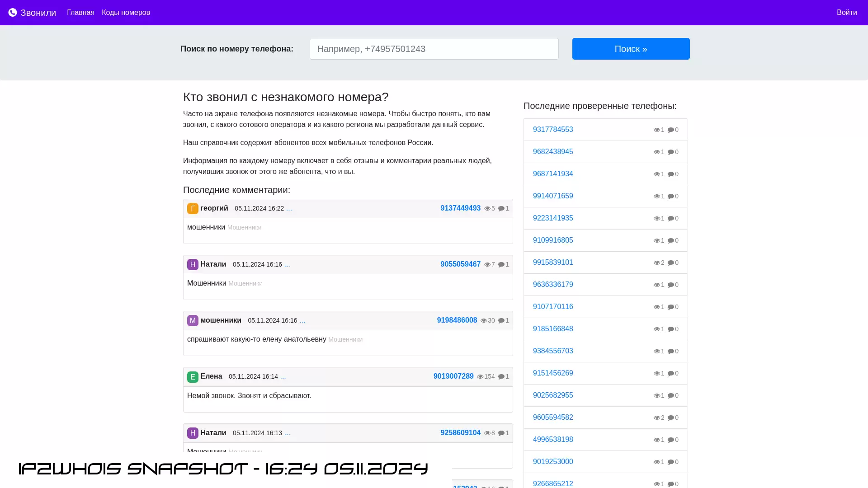Viewport: 868px width, 488px height.
Task: Open phone number 9019007289 link
Action: (x=453, y=376)
